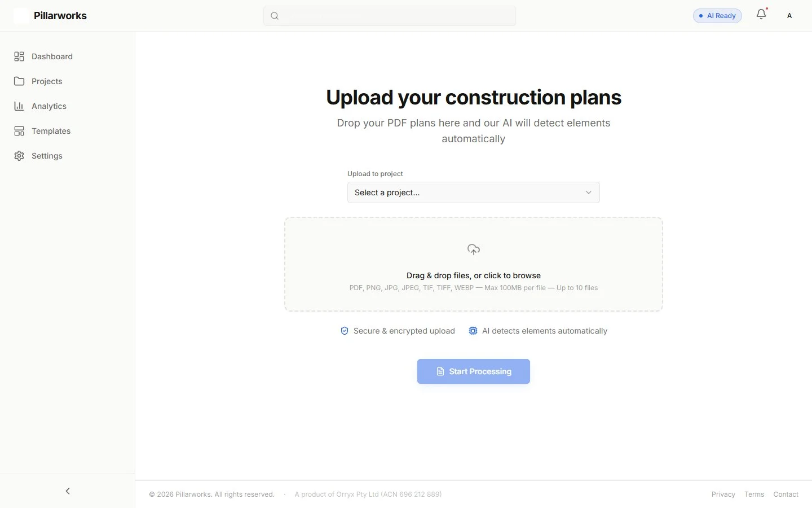Viewport: 812px width, 508px height.
Task: Click the Pillarworks logo title
Action: point(60,16)
